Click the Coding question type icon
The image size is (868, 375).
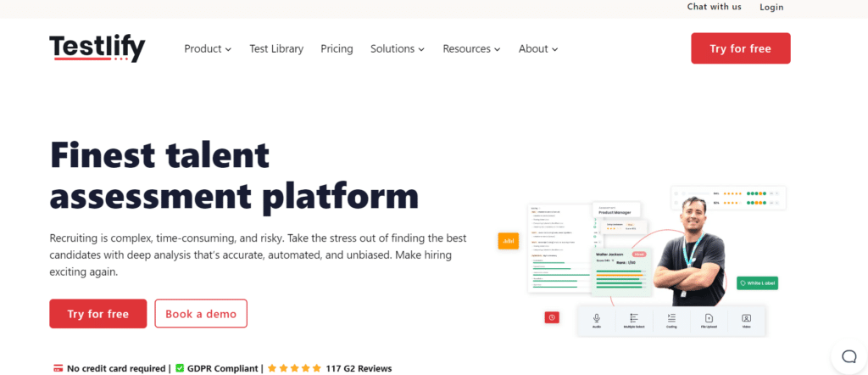(671, 318)
